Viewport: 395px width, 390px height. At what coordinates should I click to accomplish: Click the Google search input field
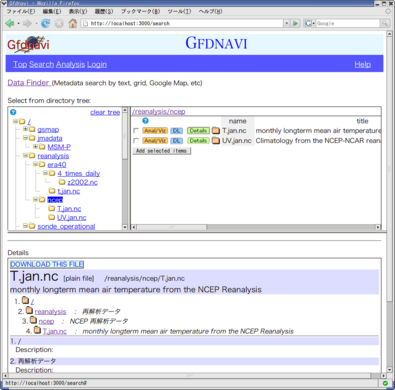(x=347, y=23)
